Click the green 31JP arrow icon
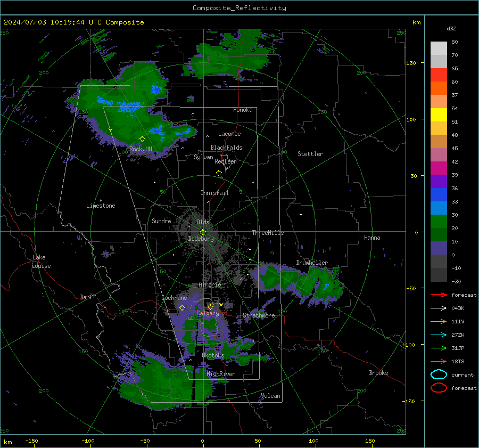This screenshot has width=479, height=448. 439,348
